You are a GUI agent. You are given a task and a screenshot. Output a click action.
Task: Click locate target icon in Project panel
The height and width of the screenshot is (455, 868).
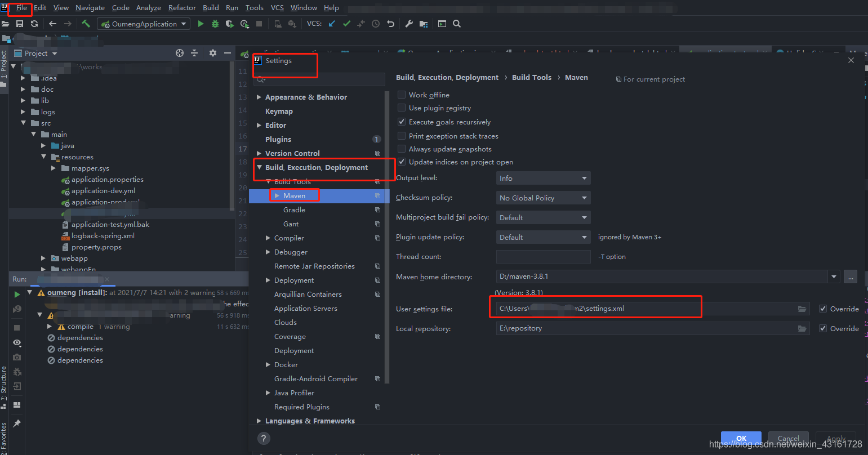coord(180,53)
